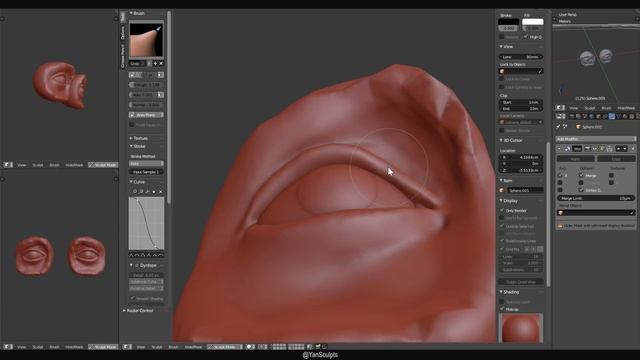The height and width of the screenshot is (360, 640).
Task: Toggle Matcap checkbox under Shading
Action: (502, 309)
